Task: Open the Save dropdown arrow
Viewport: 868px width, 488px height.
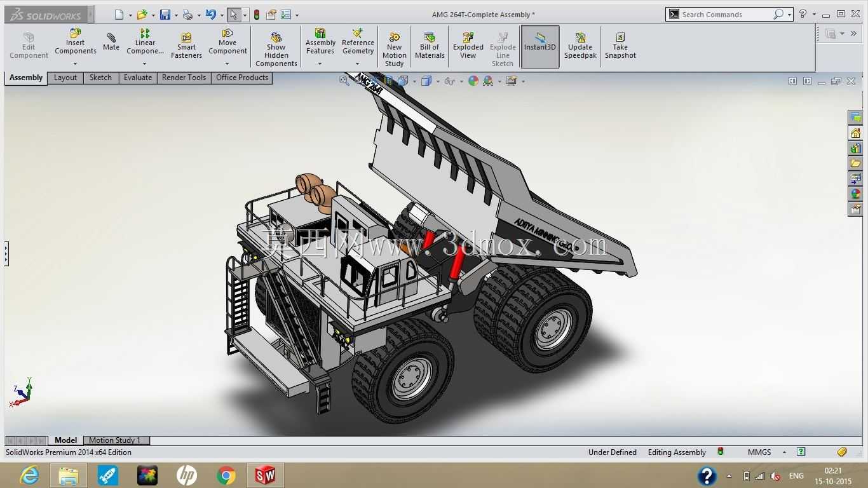Action: [176, 15]
